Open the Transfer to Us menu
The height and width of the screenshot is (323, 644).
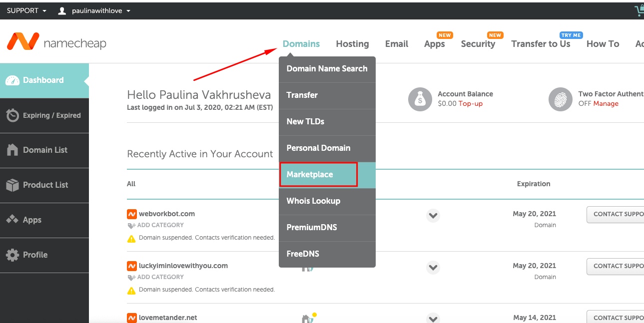click(541, 44)
